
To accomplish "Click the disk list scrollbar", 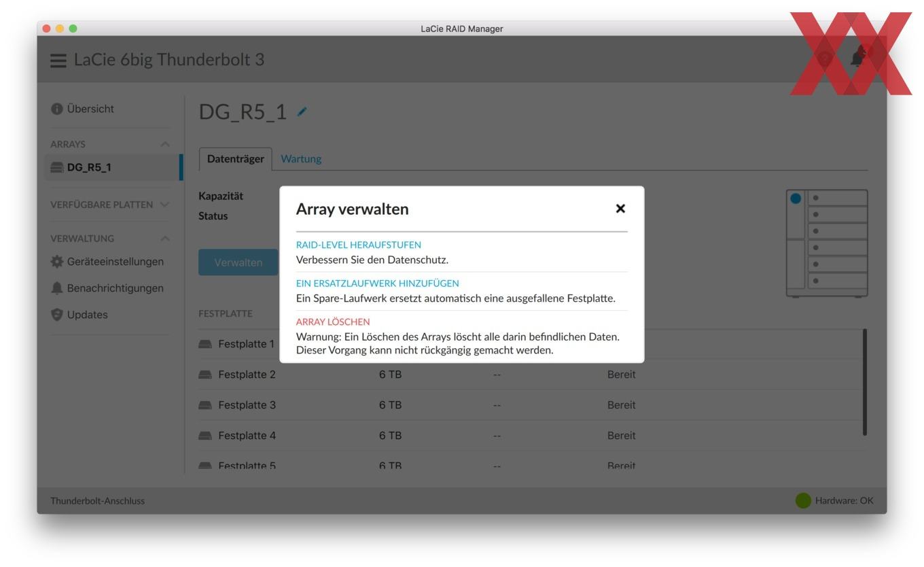I will coord(865,382).
